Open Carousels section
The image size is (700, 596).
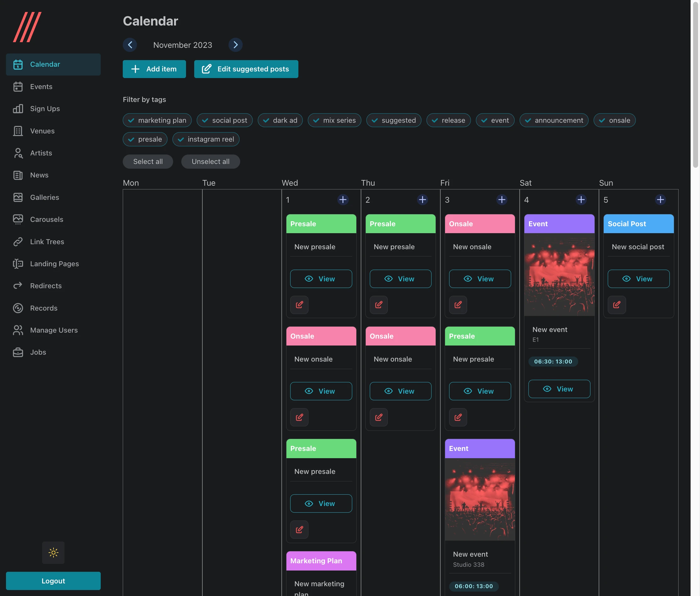click(53, 219)
